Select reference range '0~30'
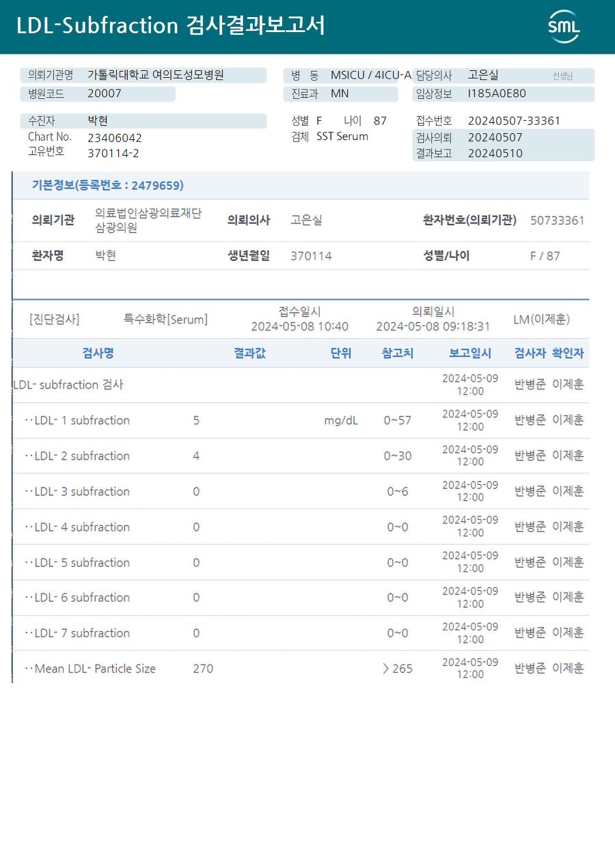615x868 pixels. 398,456
